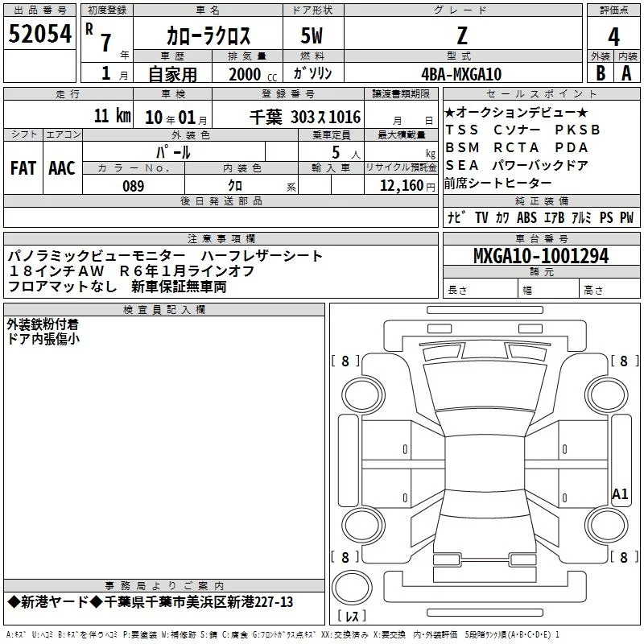The image size is (644, 644).
Task: Click the rear-left tire rating [8]
Action: (x=345, y=557)
